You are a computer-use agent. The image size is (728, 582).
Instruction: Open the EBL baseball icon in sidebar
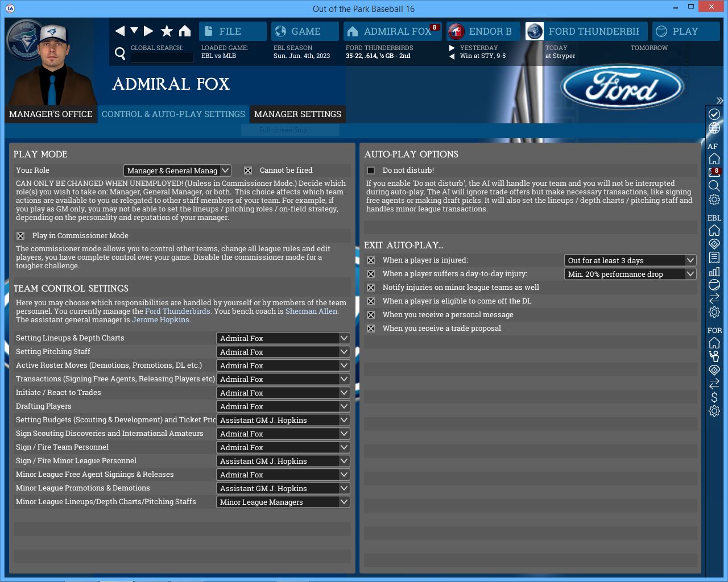(714, 285)
